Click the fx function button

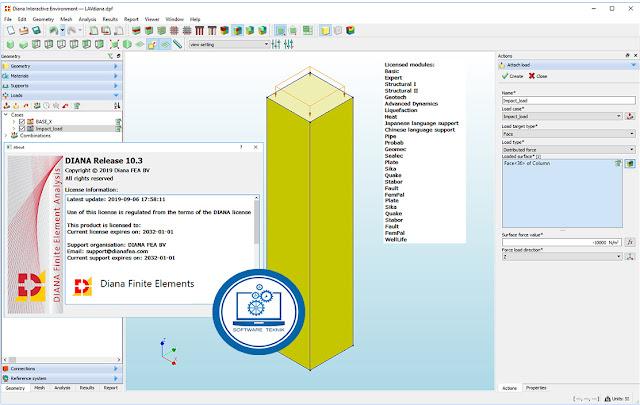(x=630, y=242)
